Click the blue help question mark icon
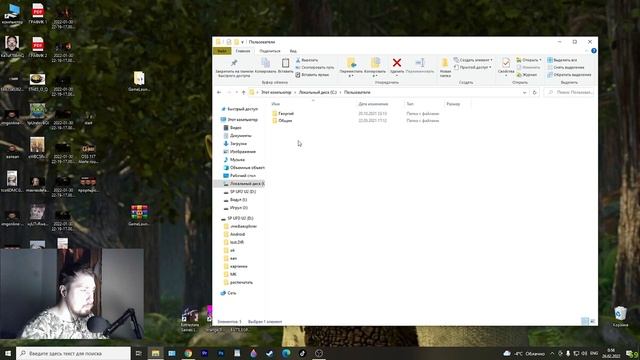The width and height of the screenshot is (640, 360). point(593,51)
